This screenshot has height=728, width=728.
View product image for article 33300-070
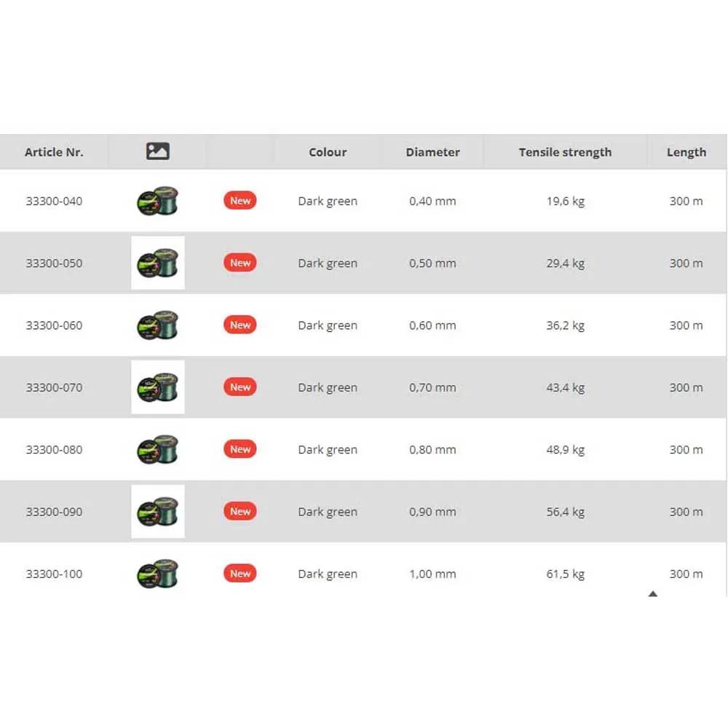tap(157, 387)
